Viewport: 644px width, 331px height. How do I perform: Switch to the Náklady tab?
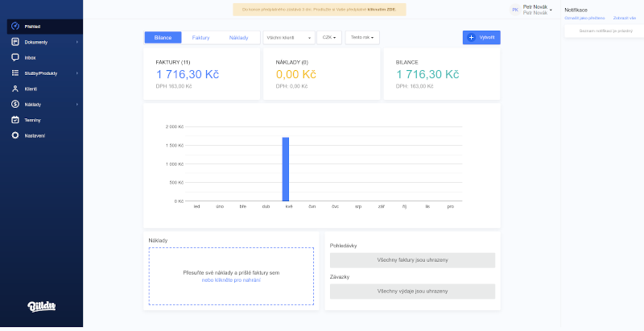(239, 38)
